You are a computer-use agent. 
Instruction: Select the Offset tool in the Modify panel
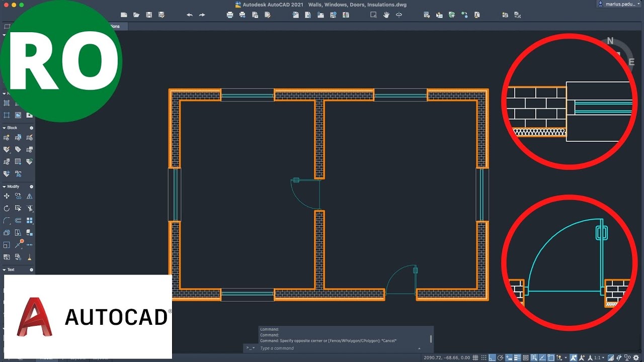(18, 220)
